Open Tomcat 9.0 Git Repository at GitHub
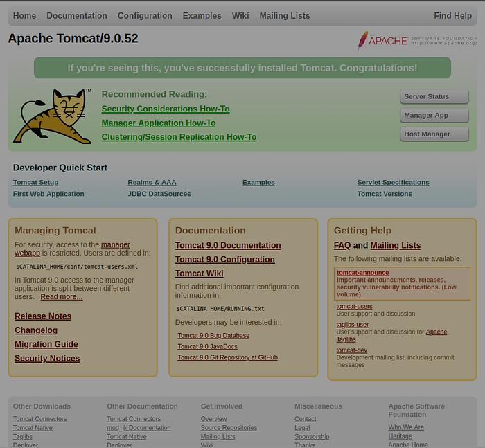This screenshot has width=485, height=448. pyautogui.click(x=227, y=358)
